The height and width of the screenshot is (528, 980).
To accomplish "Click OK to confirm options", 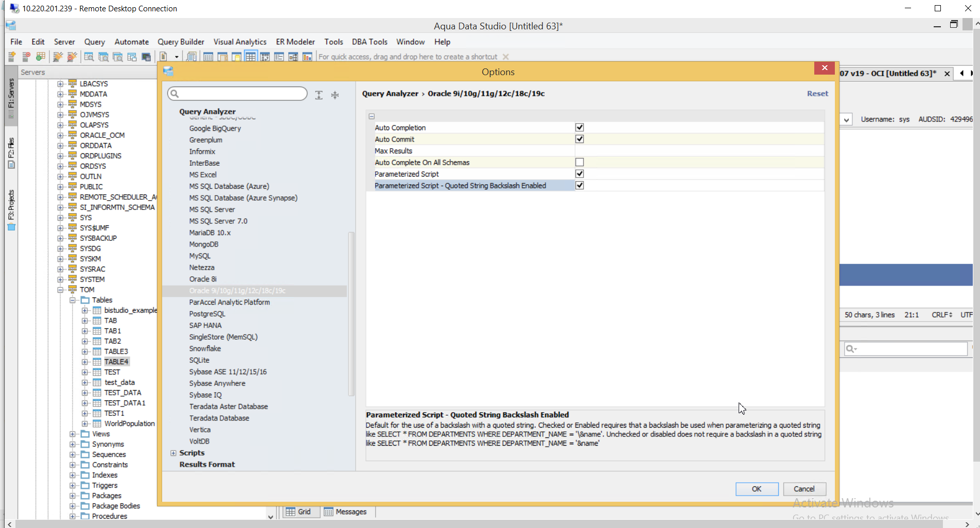I will (756, 489).
